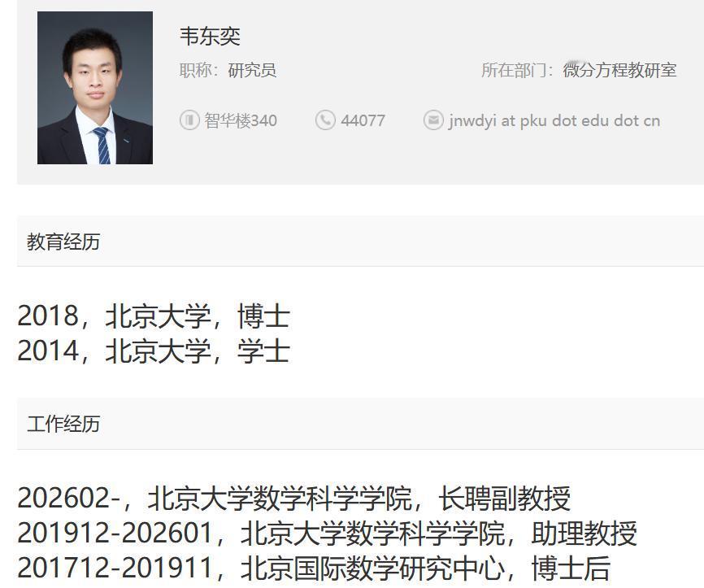Select the 201912-202601 助理教授 entry
704x588 pixels.
pos(328,534)
